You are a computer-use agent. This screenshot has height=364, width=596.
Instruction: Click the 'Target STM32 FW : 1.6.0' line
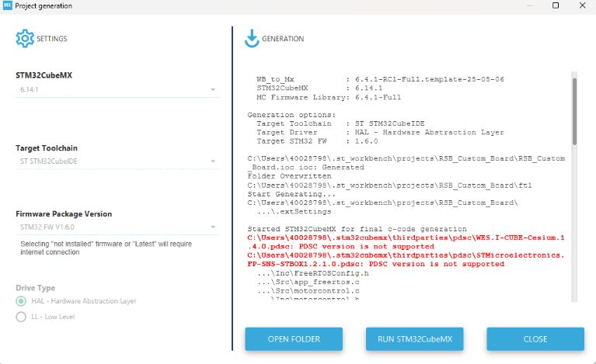tap(317, 141)
